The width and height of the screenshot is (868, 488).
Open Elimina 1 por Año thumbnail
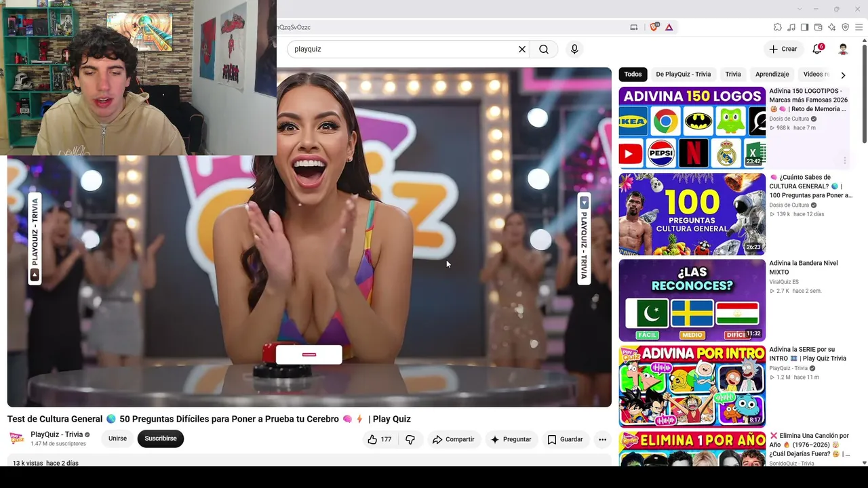[692, 449]
